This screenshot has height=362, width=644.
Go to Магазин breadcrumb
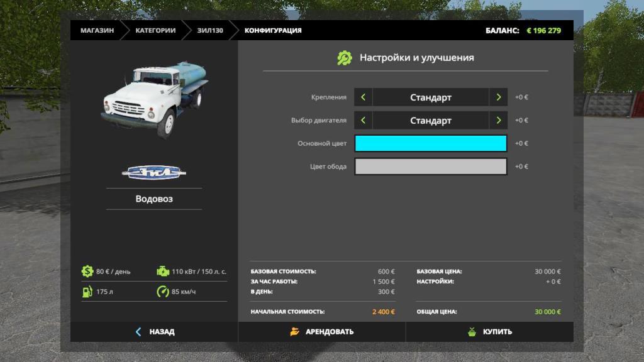[x=97, y=30]
